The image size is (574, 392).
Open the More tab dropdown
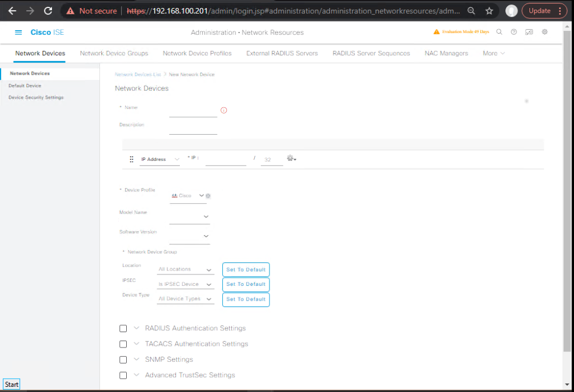pyautogui.click(x=493, y=54)
